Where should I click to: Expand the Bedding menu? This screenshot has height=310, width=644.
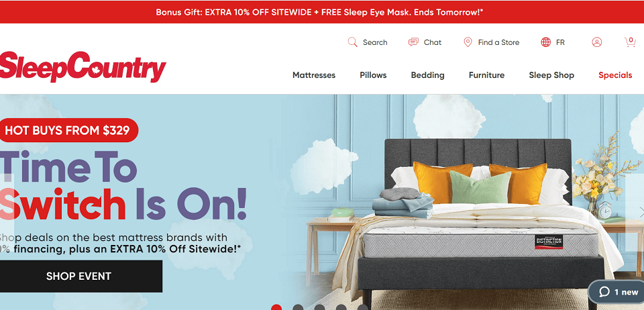pos(427,75)
